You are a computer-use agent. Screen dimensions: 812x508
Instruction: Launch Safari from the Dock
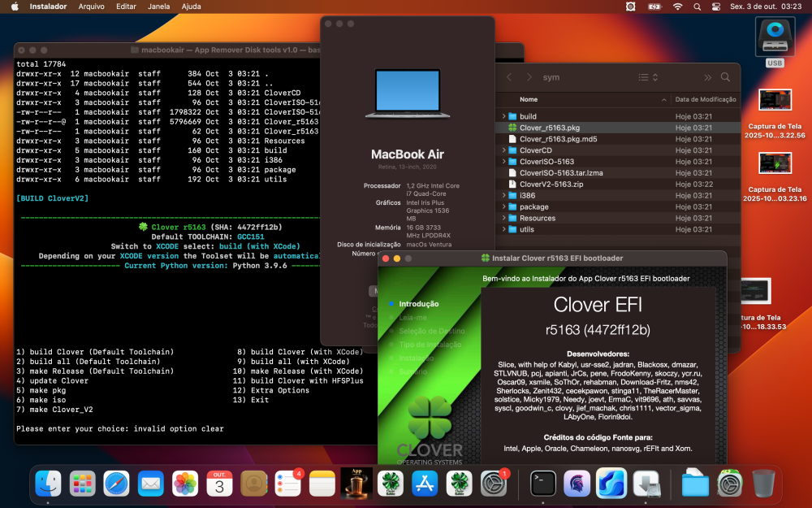[116, 484]
